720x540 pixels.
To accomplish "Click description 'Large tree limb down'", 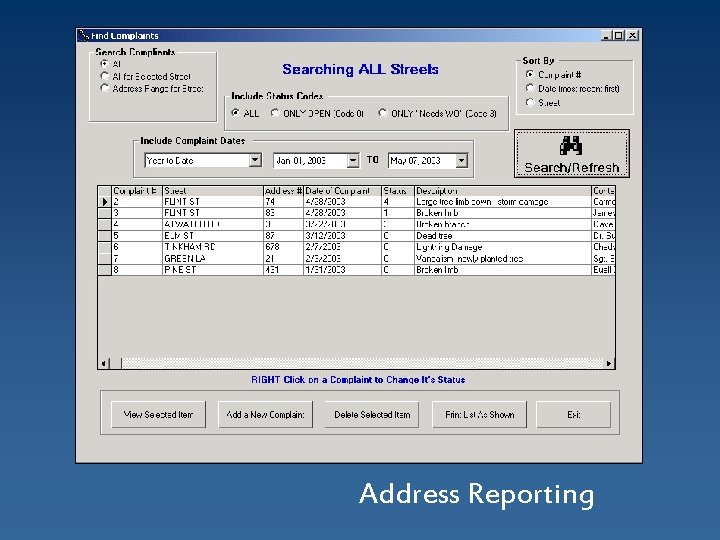I will 503,202.
